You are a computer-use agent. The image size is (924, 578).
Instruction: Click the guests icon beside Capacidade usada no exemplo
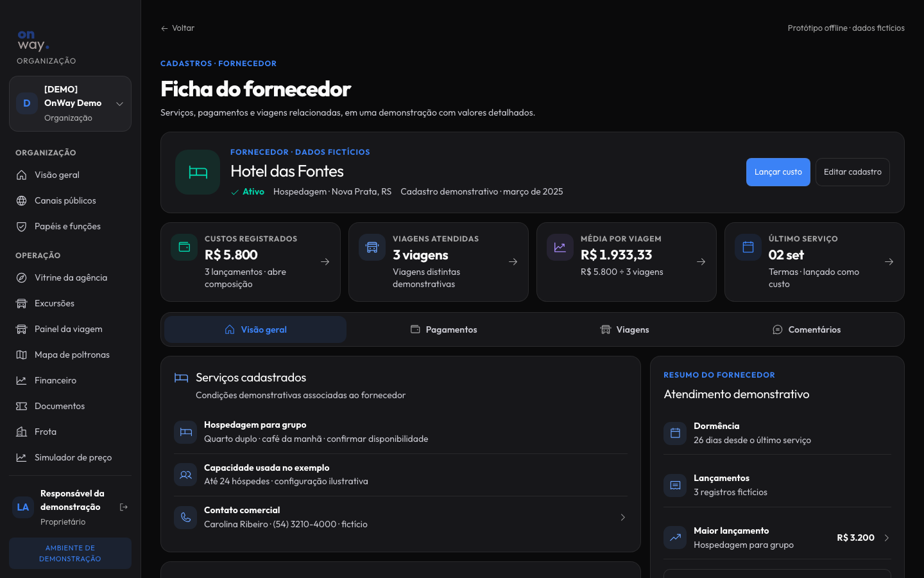pos(185,475)
